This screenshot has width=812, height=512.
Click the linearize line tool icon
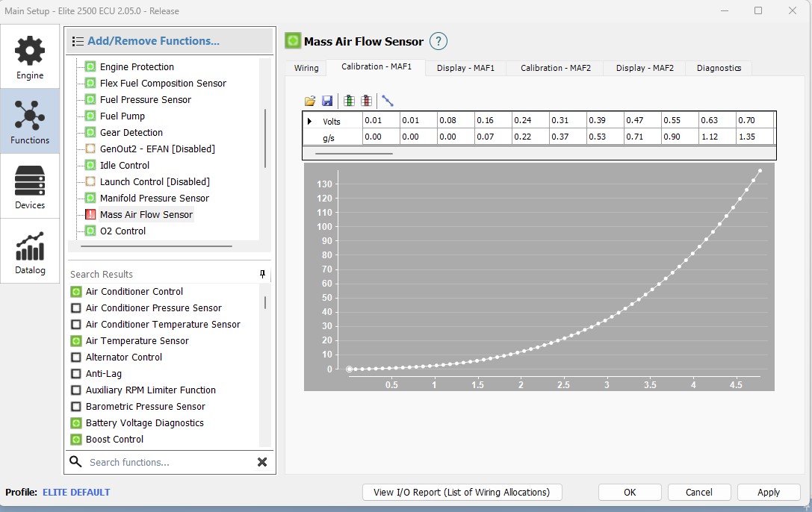[x=388, y=100]
